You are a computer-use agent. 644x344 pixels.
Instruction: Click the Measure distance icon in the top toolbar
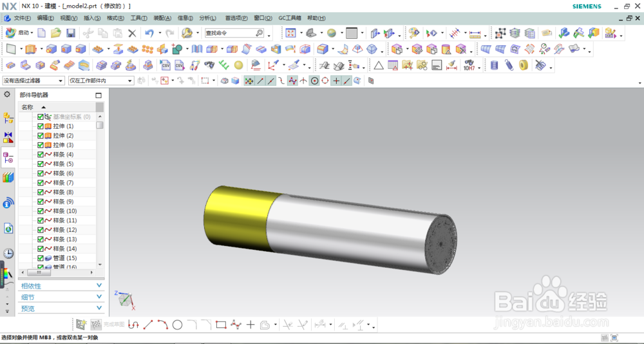(x=475, y=33)
